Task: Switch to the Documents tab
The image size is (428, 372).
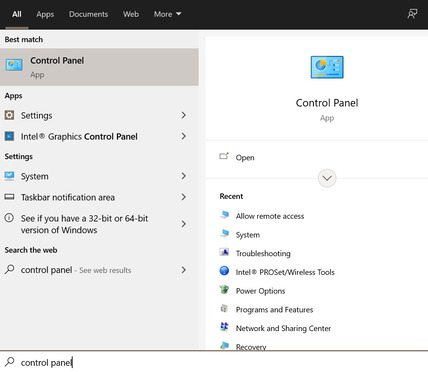Action: [88, 14]
